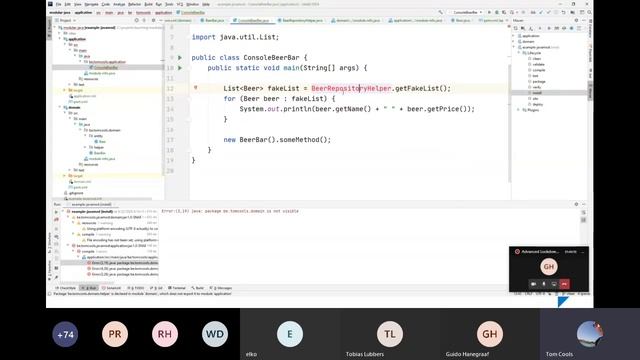The height and width of the screenshot is (360, 640).
Task: Select Tobias Lubbers participant tile
Action: tap(390, 334)
